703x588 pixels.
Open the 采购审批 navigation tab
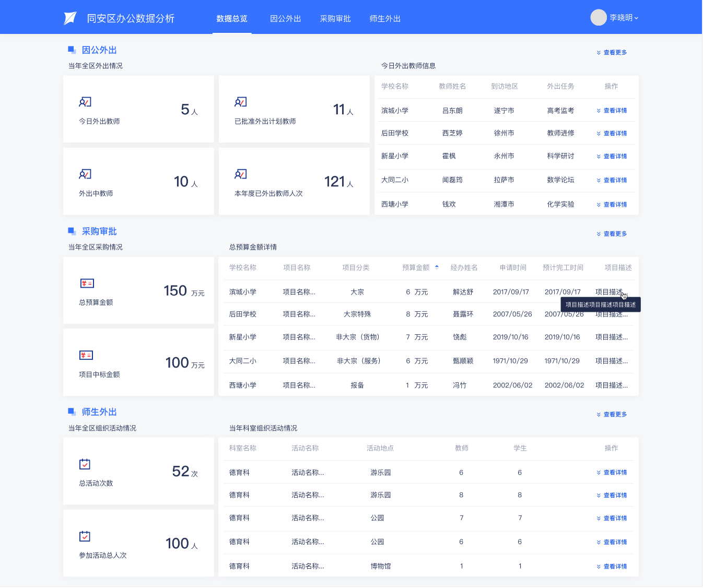coord(335,19)
